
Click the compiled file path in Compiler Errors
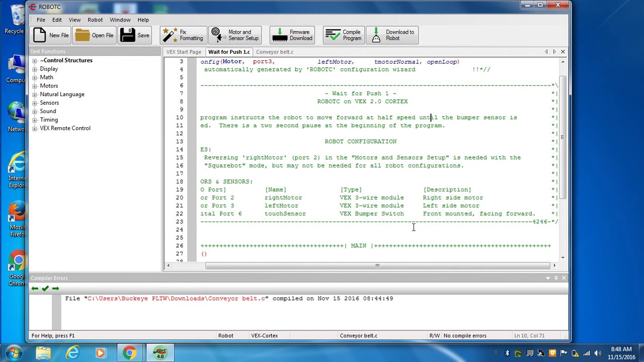coord(176,299)
